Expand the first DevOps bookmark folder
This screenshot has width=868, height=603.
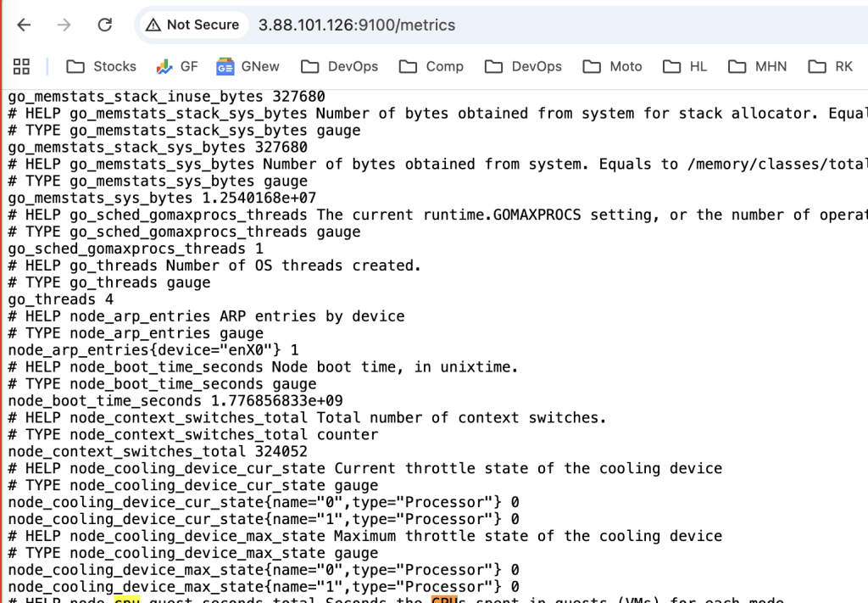(x=340, y=66)
